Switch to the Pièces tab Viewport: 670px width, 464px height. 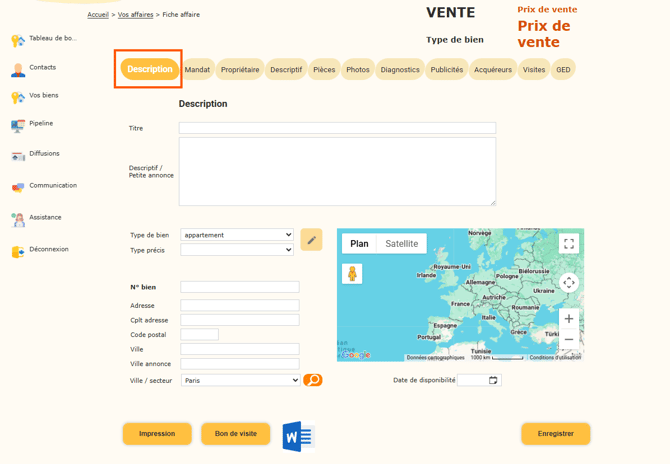click(x=324, y=70)
